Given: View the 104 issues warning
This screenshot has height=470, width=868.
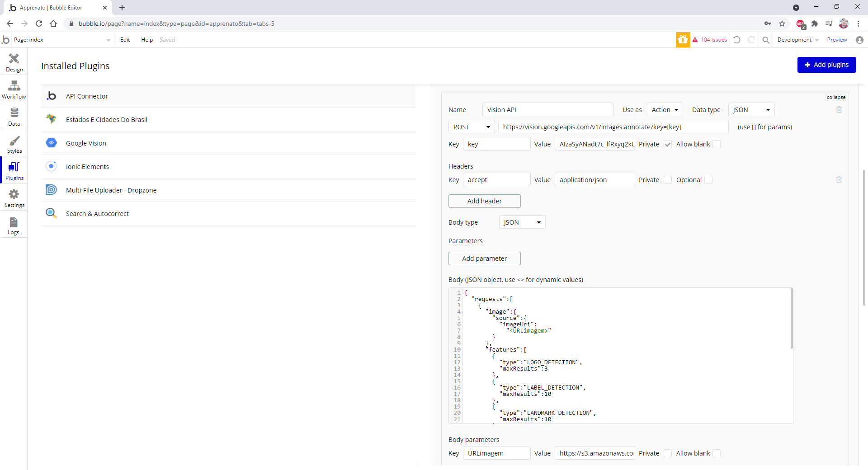Looking at the screenshot, I should pyautogui.click(x=710, y=40).
